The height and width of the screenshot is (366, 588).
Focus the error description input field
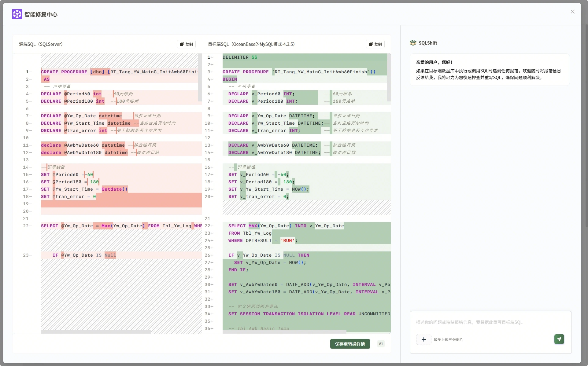[489, 322]
